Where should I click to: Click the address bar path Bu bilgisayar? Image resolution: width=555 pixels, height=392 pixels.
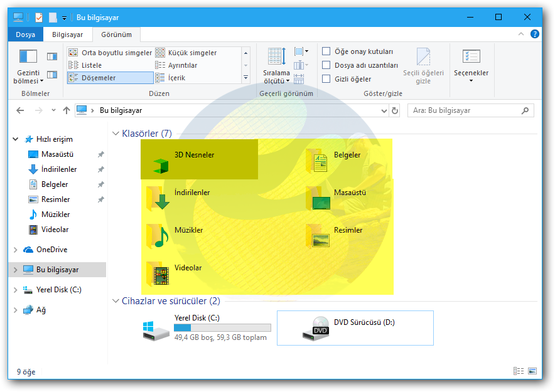click(121, 110)
